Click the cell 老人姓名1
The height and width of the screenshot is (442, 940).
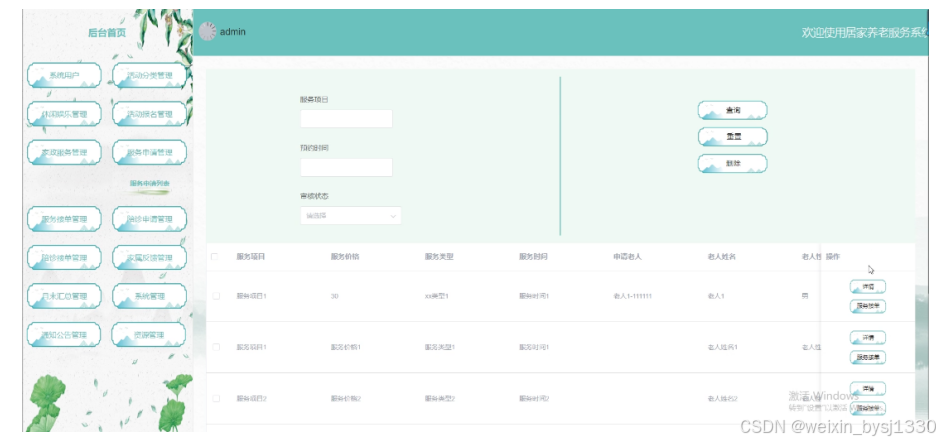click(x=722, y=347)
